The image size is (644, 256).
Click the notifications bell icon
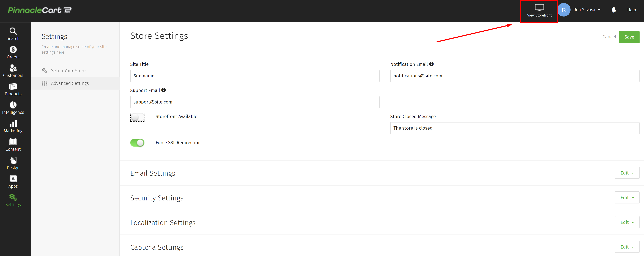tap(613, 10)
